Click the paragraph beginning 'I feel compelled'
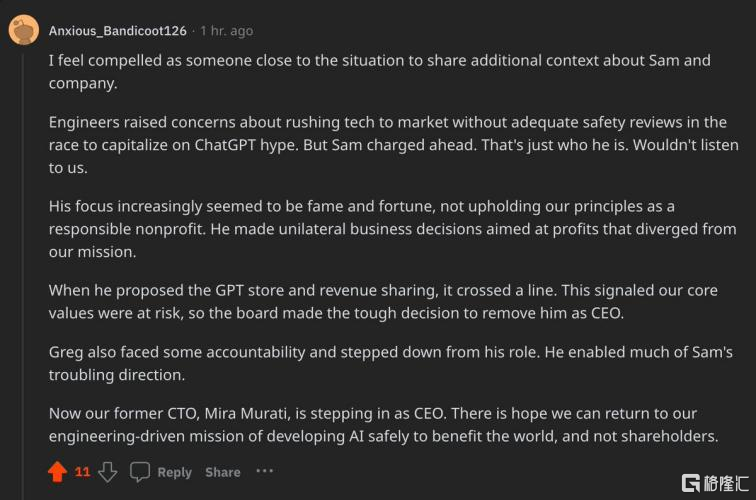756x500 pixels. 380,71
